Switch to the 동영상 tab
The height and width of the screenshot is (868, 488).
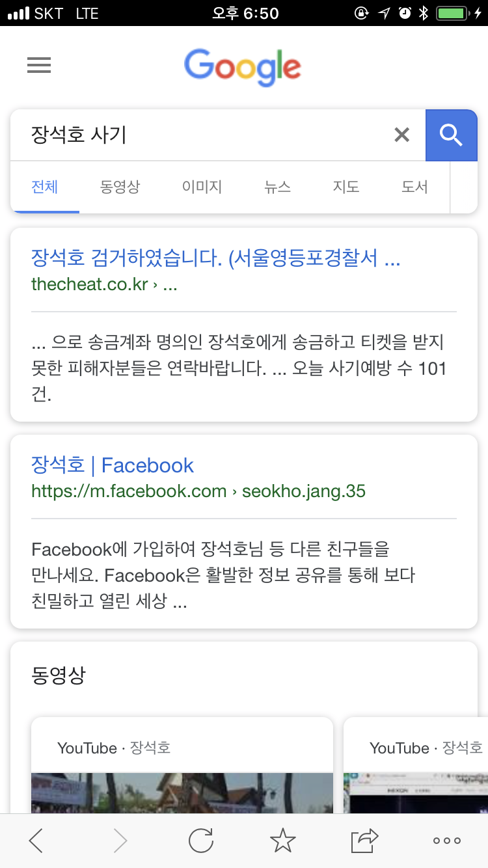pos(120,187)
